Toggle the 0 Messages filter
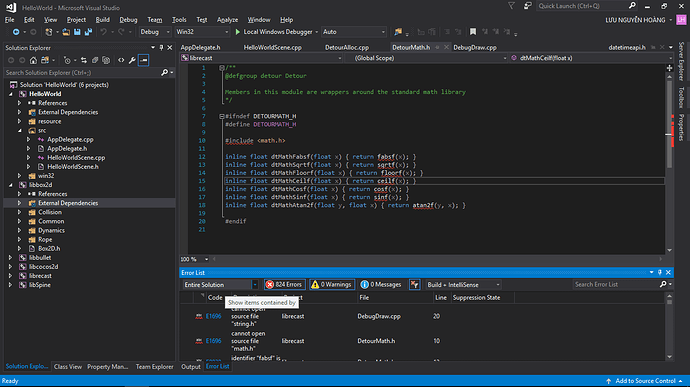Screen dimensions: 690x387 tap(381, 285)
